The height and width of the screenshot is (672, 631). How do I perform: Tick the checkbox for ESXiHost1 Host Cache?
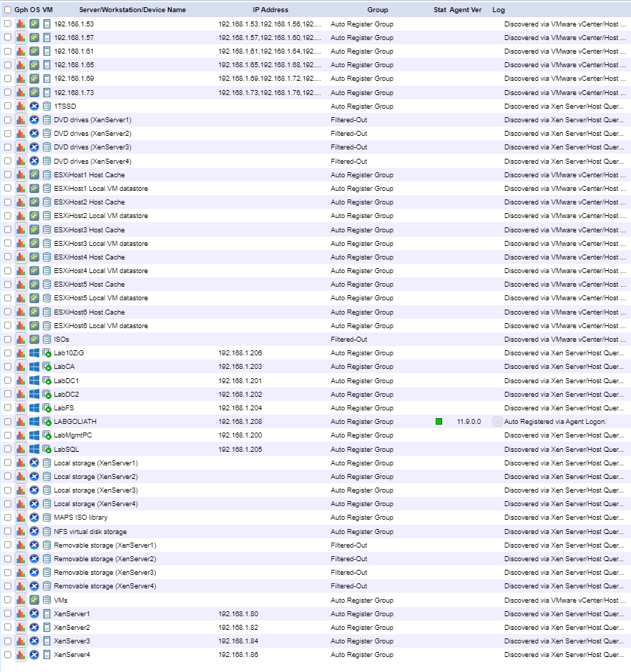point(8,175)
